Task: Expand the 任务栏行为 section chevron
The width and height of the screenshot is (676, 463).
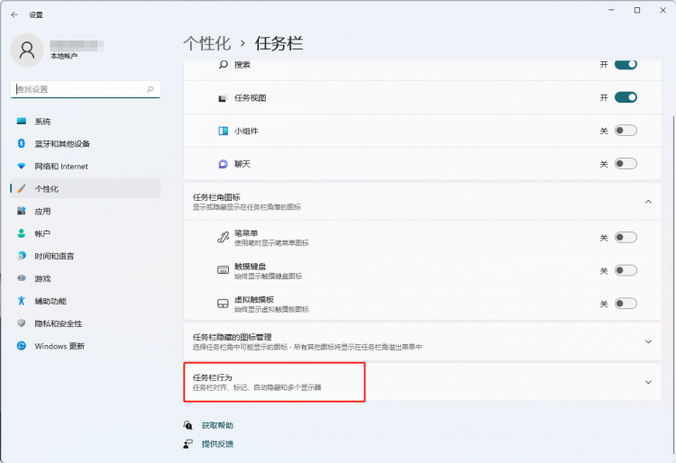Action: [648, 382]
